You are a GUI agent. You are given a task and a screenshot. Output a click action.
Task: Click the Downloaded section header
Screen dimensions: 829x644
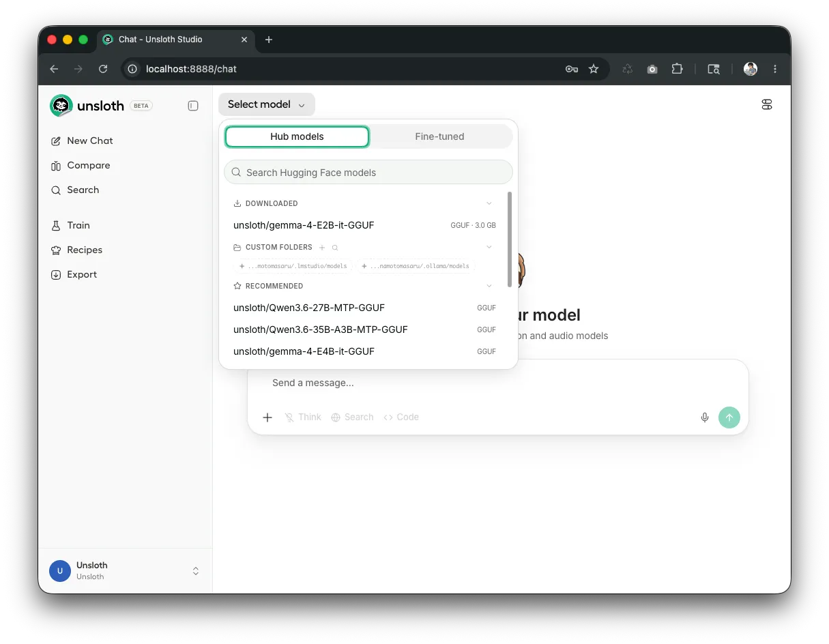click(272, 203)
